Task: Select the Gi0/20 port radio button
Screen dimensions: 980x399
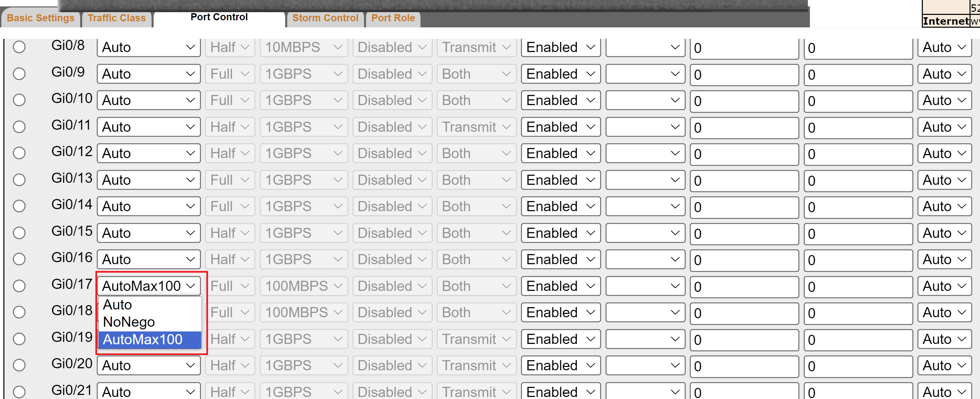Action: [19, 365]
